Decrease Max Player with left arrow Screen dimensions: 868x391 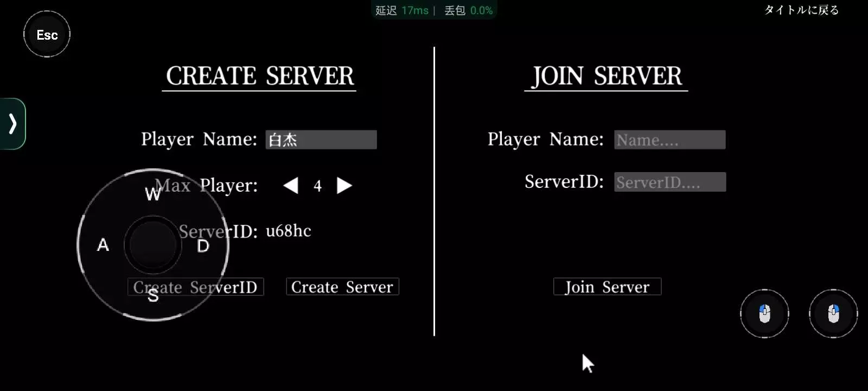291,186
